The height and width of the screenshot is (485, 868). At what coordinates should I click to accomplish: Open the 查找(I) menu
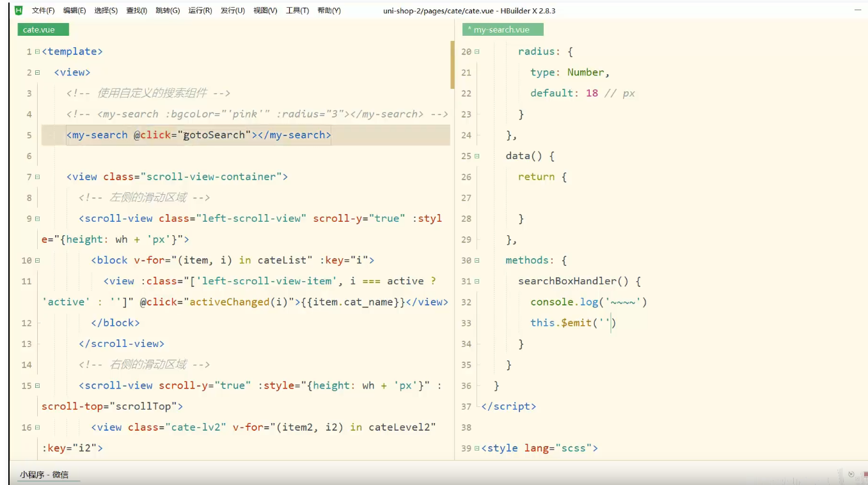(x=136, y=11)
